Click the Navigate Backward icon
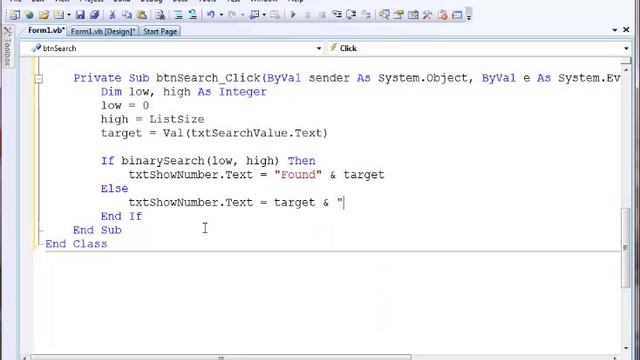This screenshot has height=360, width=640. tap(255, 15)
